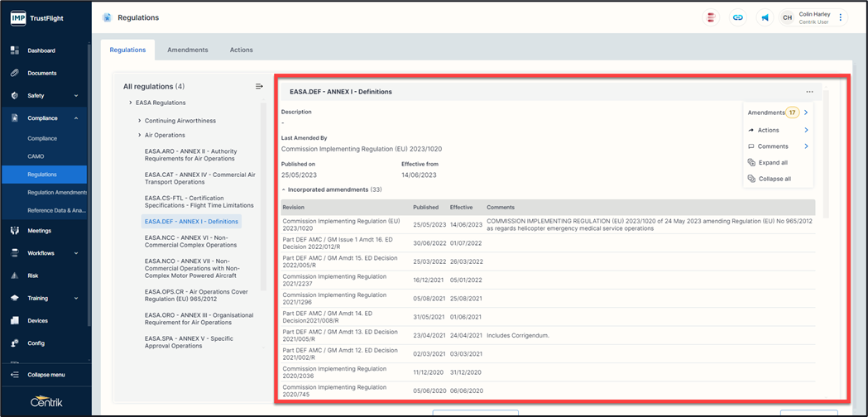Switch to the Amendments tab
Screen dimensions: 868x417
click(188, 50)
